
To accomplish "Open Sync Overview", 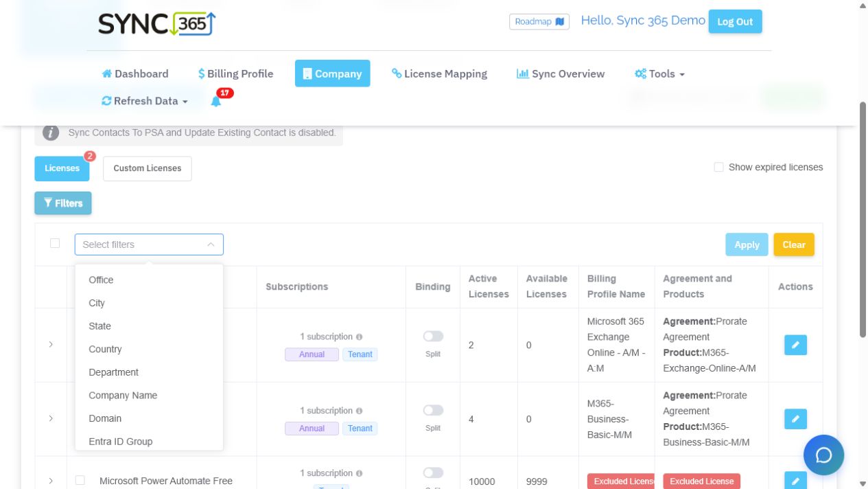I will (561, 73).
